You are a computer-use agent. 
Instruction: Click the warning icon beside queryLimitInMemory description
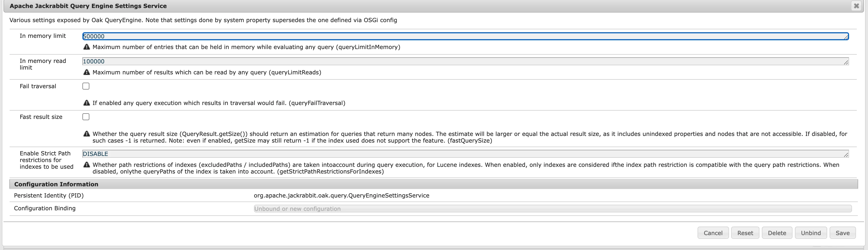click(x=87, y=47)
